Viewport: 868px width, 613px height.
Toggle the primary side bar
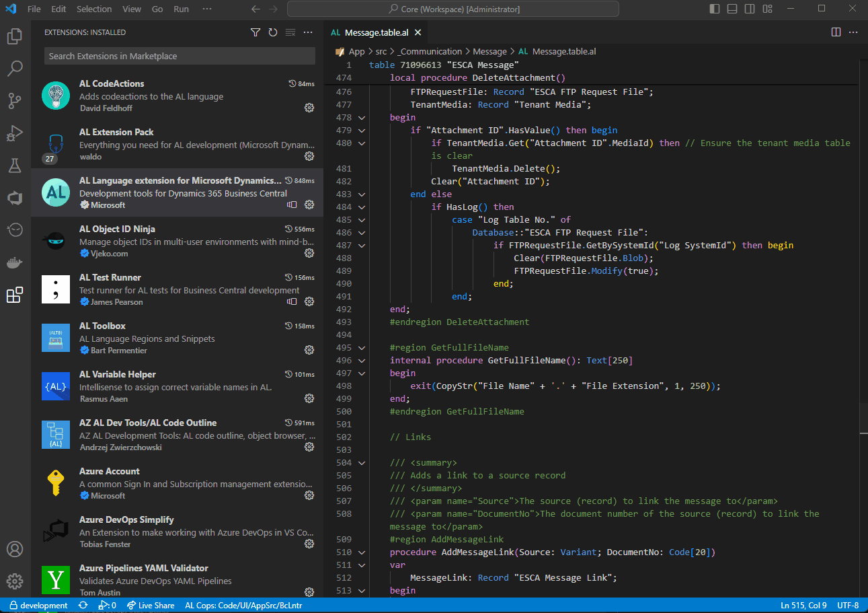tap(714, 9)
